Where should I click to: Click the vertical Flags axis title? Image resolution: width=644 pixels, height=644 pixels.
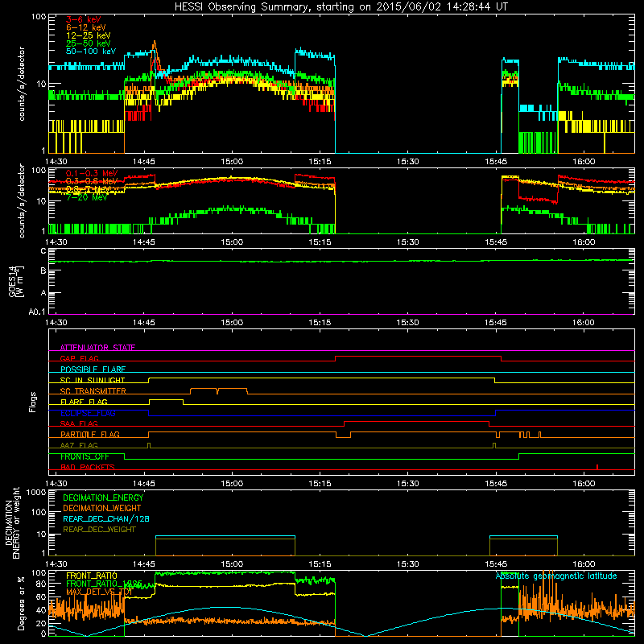tap(33, 402)
